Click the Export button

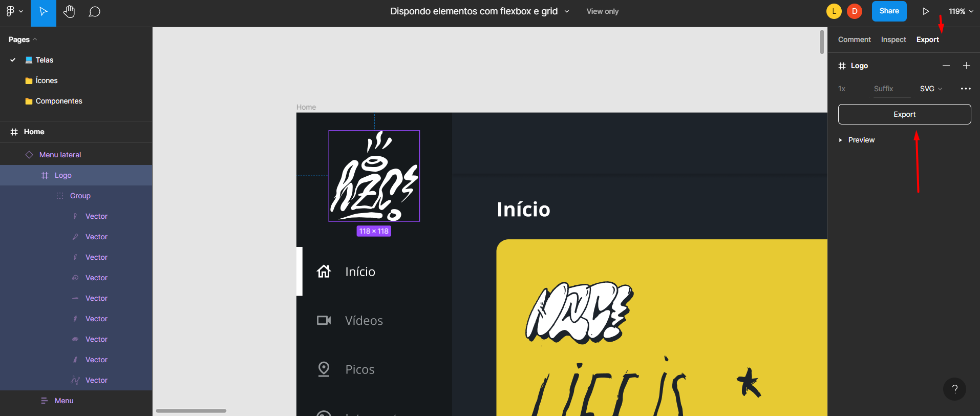(904, 114)
